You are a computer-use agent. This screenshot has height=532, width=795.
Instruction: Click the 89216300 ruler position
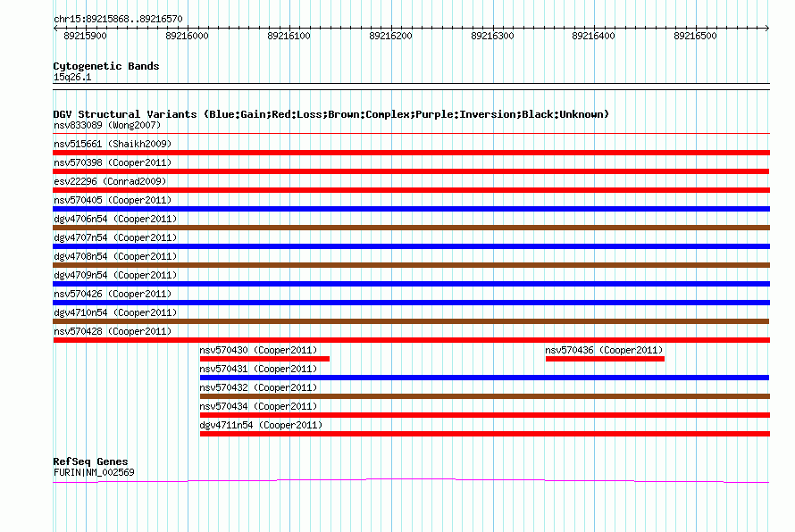click(492, 36)
